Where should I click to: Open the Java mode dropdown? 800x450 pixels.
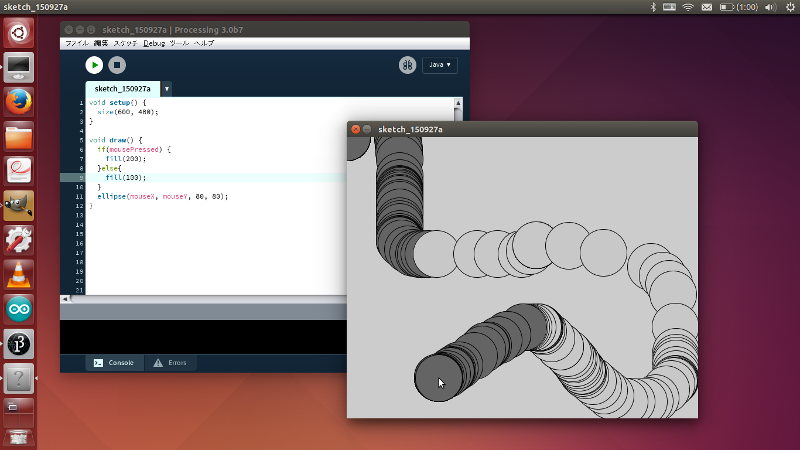pos(440,65)
